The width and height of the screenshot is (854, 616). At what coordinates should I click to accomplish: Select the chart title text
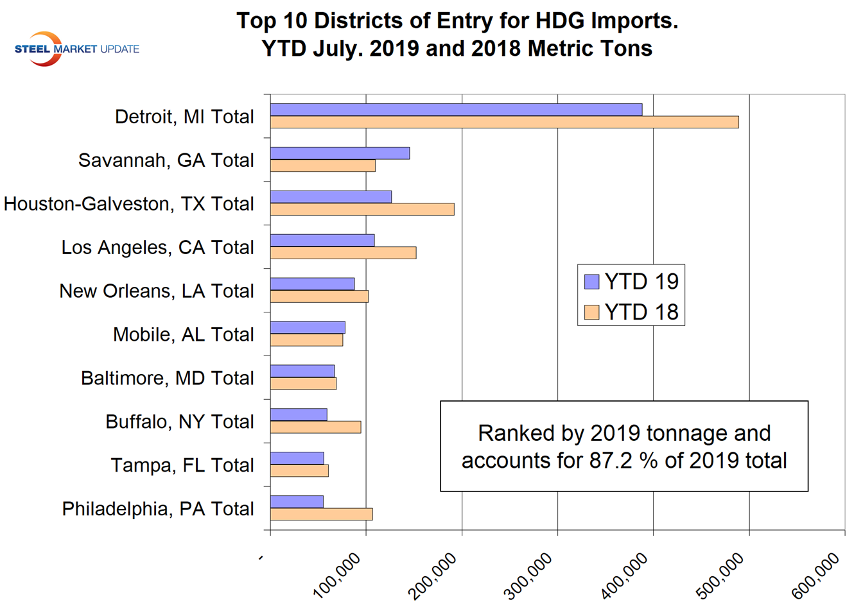pyautogui.click(x=457, y=35)
